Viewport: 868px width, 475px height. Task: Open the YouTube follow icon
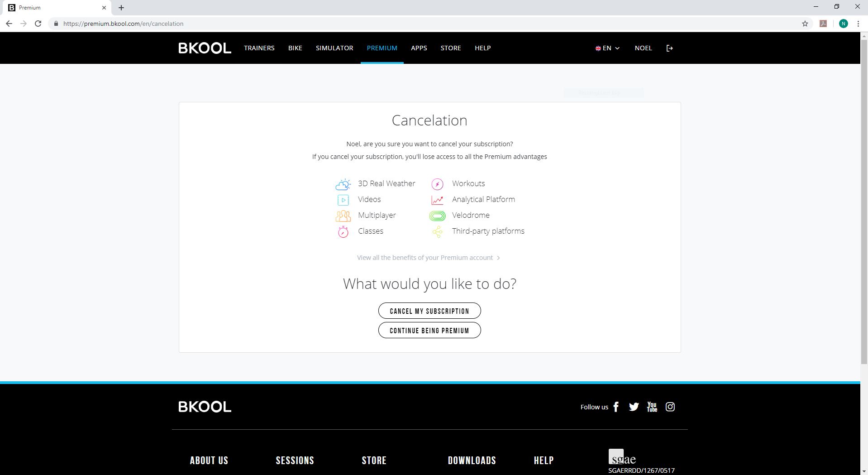pyautogui.click(x=652, y=407)
